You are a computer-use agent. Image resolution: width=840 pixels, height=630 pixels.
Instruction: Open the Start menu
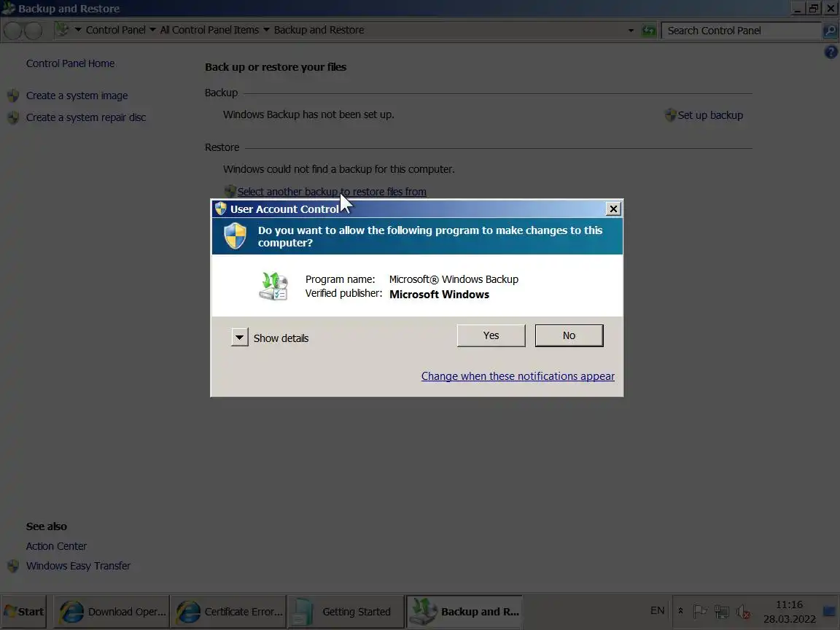(23, 611)
